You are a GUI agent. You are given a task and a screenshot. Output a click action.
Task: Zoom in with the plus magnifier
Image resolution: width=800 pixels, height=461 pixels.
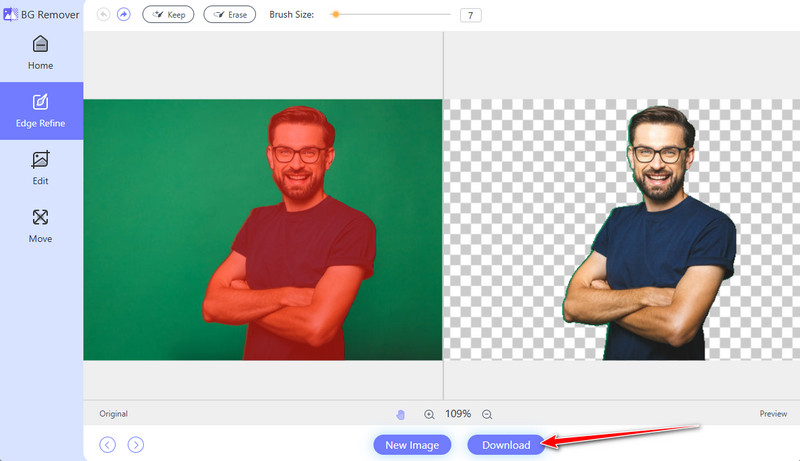pos(429,414)
